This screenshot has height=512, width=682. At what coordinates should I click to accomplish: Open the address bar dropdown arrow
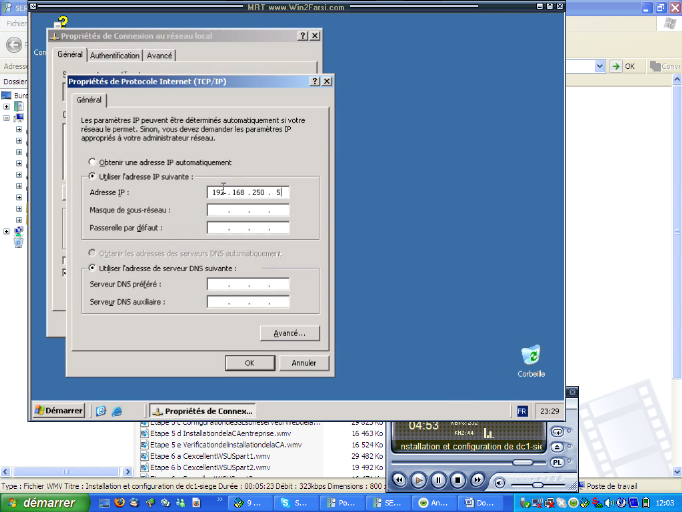point(600,66)
